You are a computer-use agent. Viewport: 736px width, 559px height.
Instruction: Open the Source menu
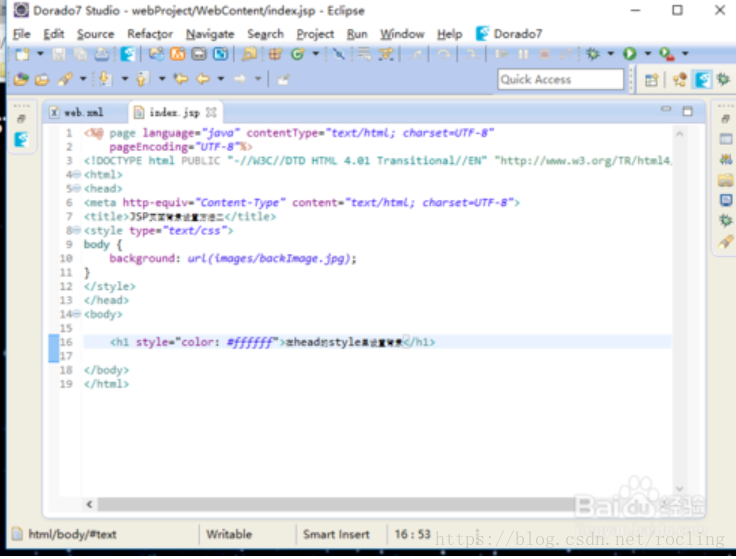tap(96, 34)
